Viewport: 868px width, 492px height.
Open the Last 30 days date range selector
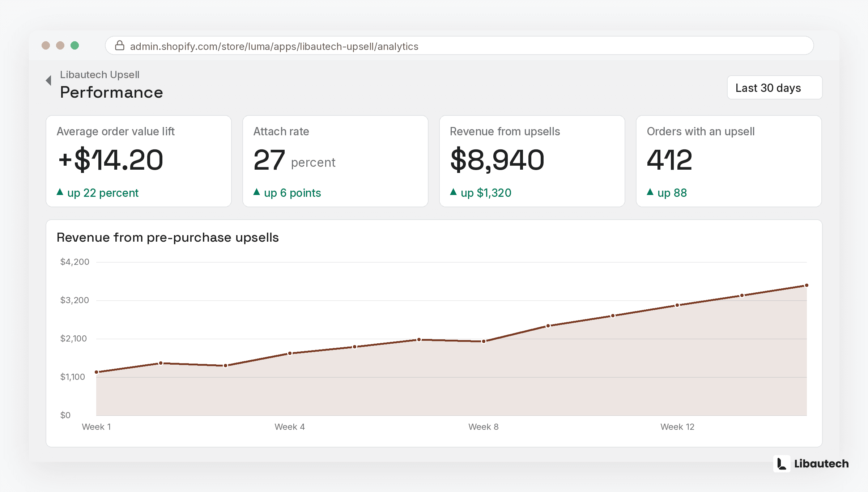tap(775, 88)
